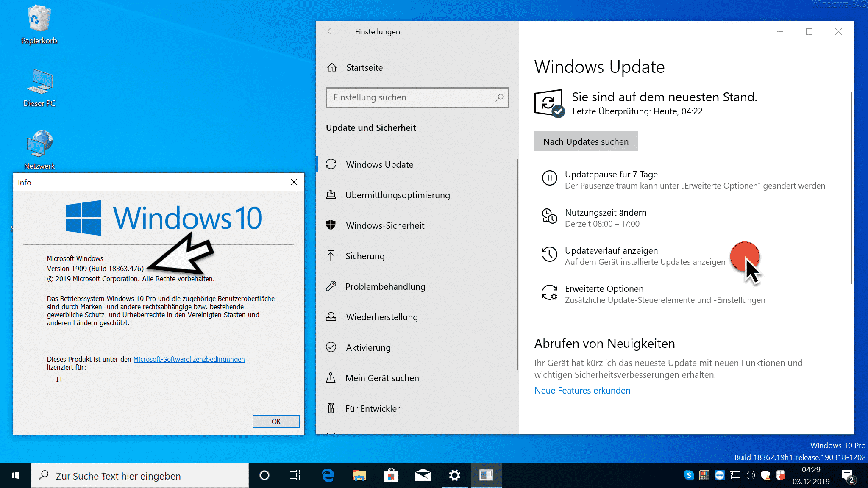Select Für Entwickler in sidebar
This screenshot has width=868, height=488.
(x=417, y=408)
